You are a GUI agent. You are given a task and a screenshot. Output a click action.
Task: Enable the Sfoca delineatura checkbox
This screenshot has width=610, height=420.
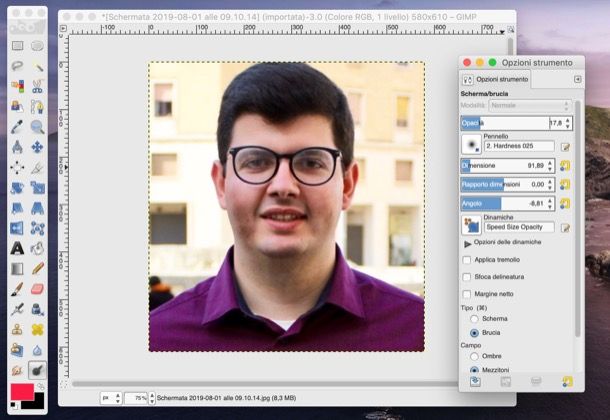click(467, 277)
